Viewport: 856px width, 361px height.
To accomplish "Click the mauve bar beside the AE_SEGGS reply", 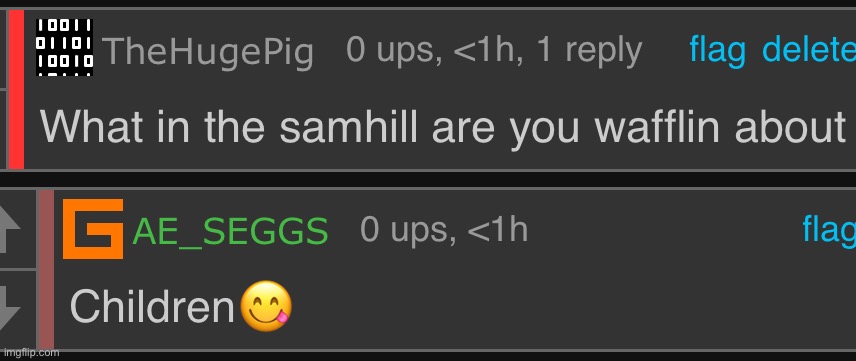I will (47, 269).
